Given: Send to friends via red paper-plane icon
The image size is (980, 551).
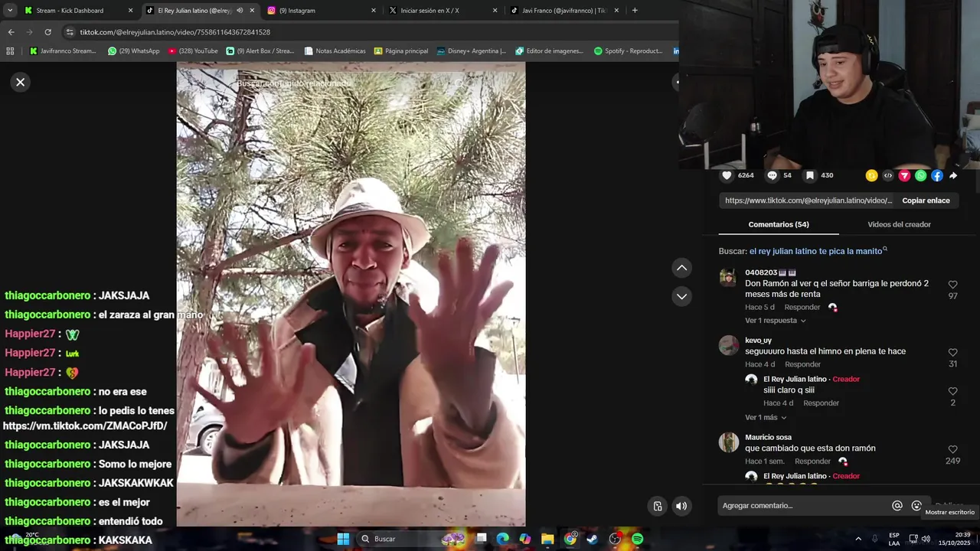Looking at the screenshot, I should point(904,175).
